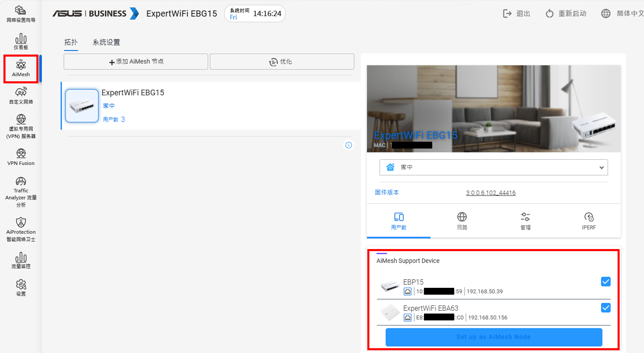
Task: Click the 固件版本 firmware label
Action: click(x=387, y=192)
